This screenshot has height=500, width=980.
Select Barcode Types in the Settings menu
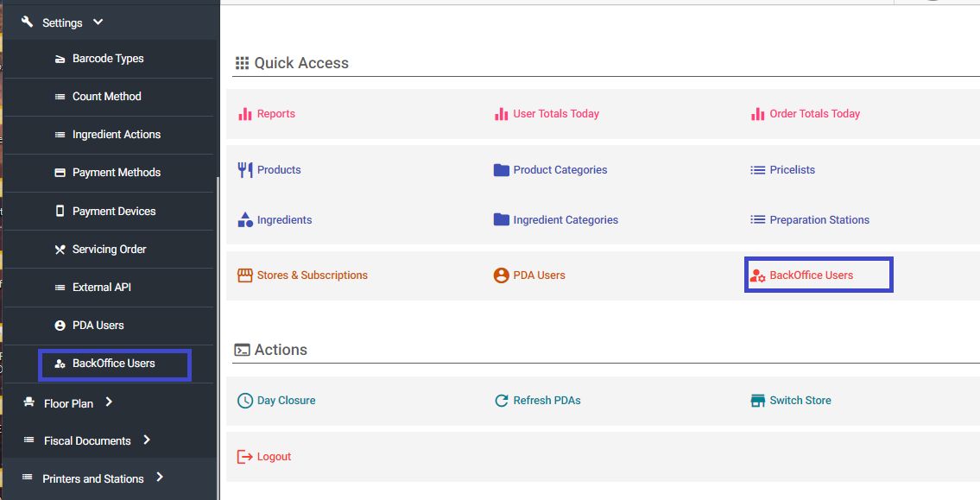tap(107, 59)
